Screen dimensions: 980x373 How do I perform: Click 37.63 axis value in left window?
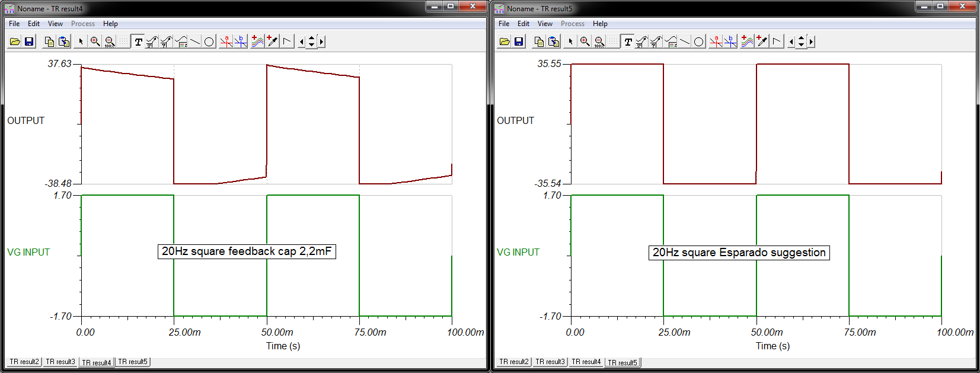point(59,63)
